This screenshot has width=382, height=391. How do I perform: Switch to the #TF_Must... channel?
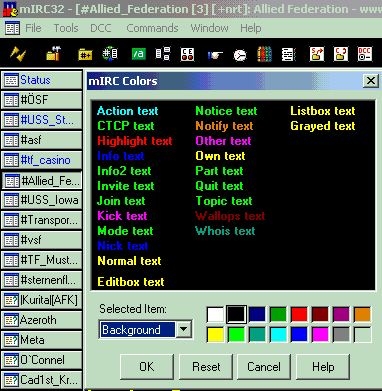[42, 260]
